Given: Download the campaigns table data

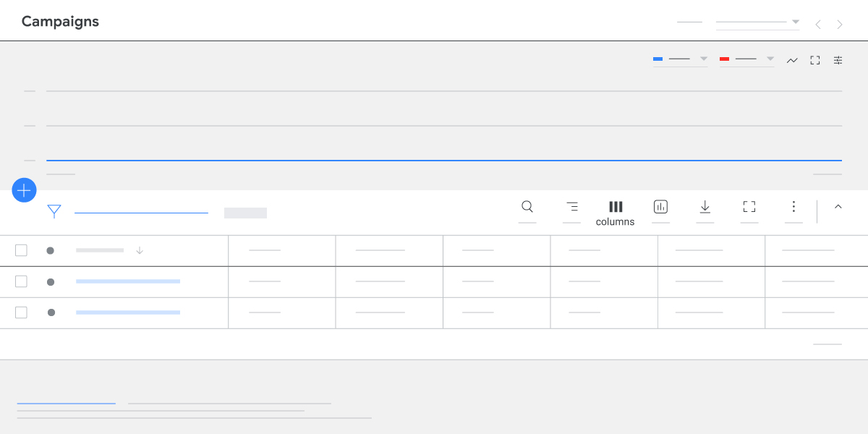Looking at the screenshot, I should pyautogui.click(x=705, y=206).
